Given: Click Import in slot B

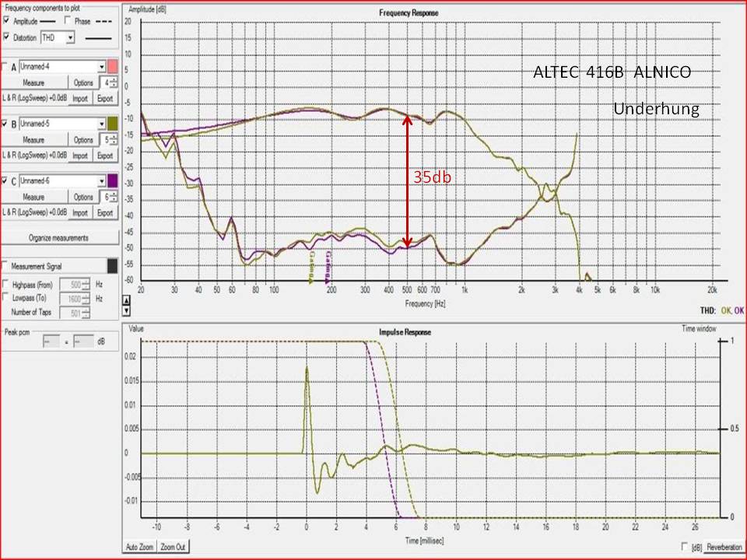Looking at the screenshot, I should (80, 156).
